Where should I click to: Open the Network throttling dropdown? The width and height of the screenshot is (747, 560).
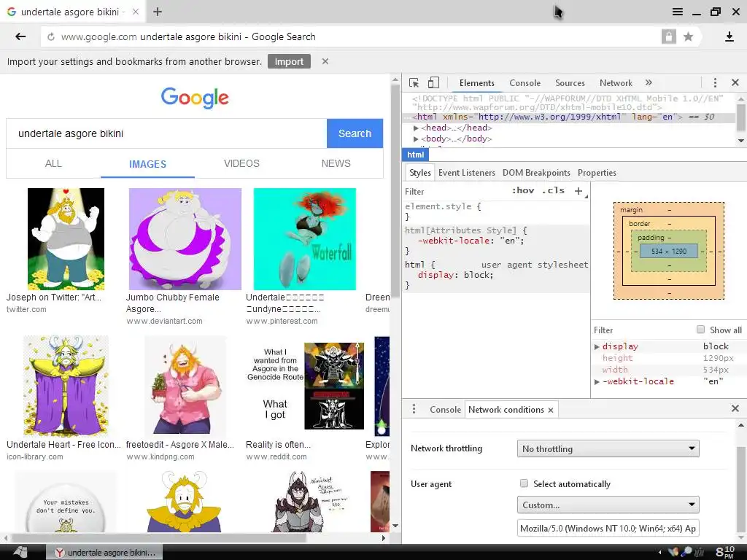[608, 448]
